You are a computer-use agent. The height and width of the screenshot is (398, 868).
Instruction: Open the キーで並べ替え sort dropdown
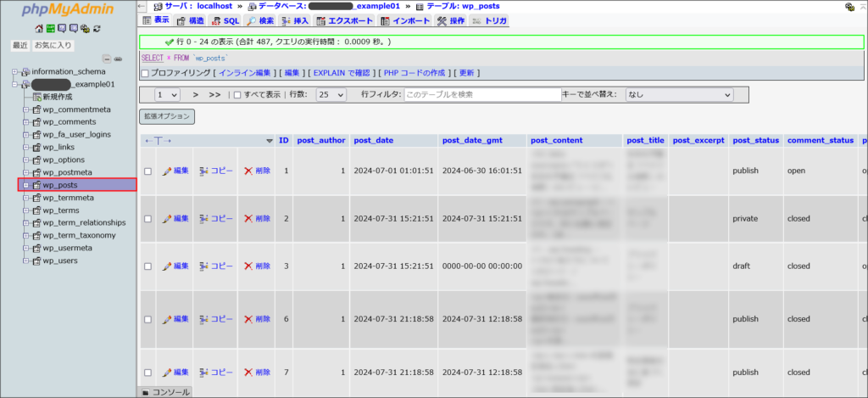pos(679,95)
